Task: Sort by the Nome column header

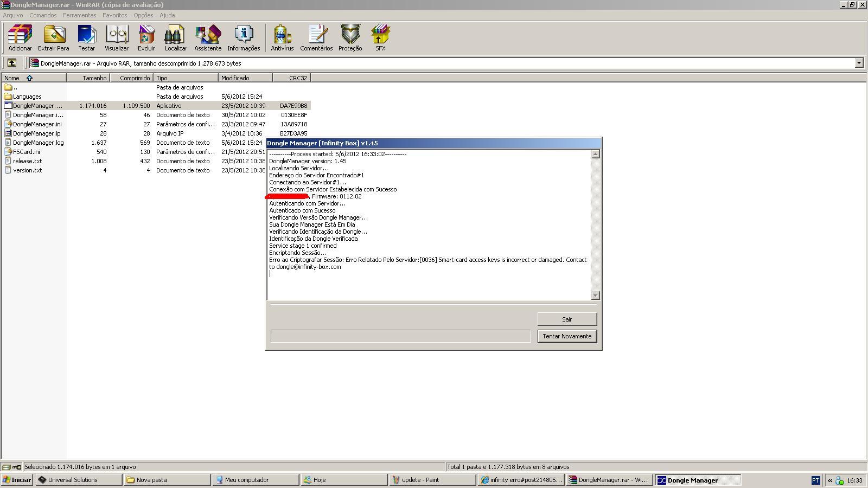Action: 34,78
